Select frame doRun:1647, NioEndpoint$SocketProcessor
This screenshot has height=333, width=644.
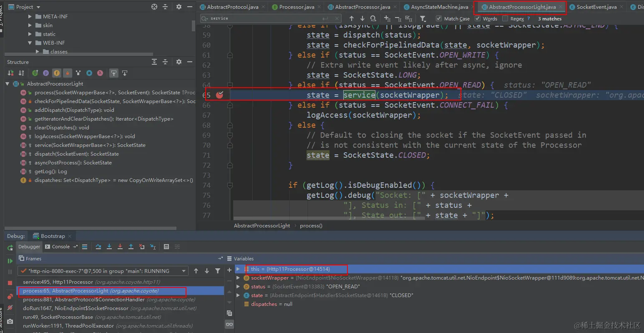click(x=120, y=308)
